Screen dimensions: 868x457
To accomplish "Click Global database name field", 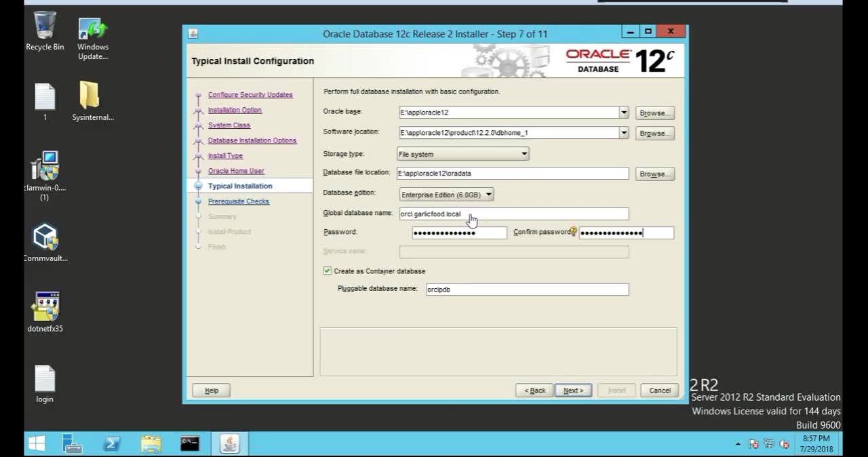I will tap(514, 214).
